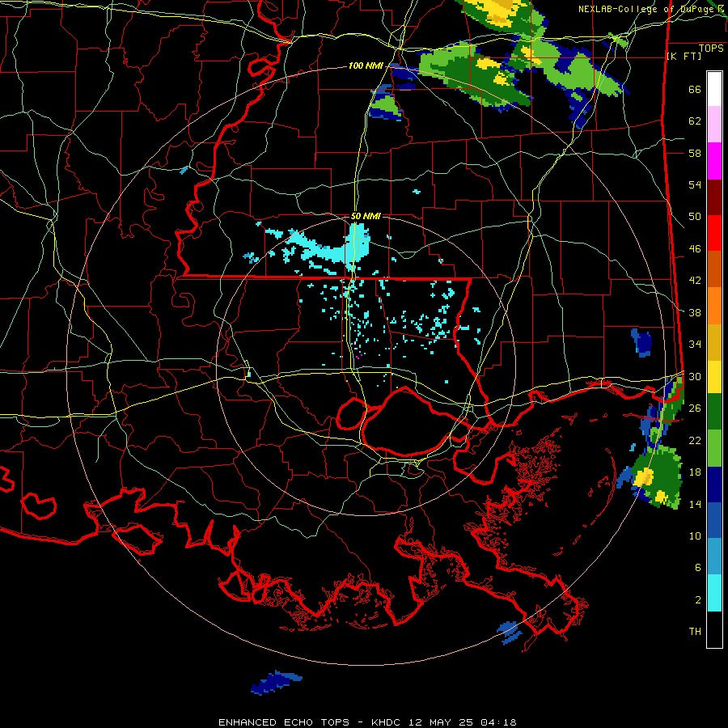Click the 18 value on the legend
The height and width of the screenshot is (728, 728).
click(695, 472)
